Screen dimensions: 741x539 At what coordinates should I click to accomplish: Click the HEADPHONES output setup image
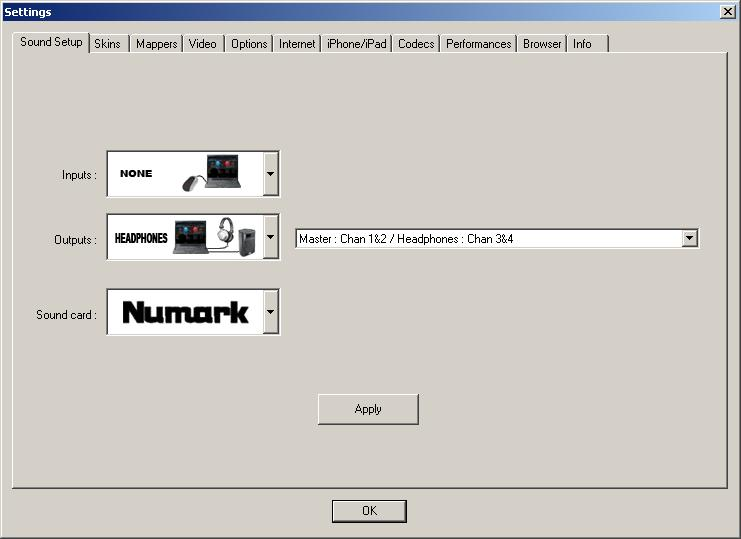[x=185, y=237]
